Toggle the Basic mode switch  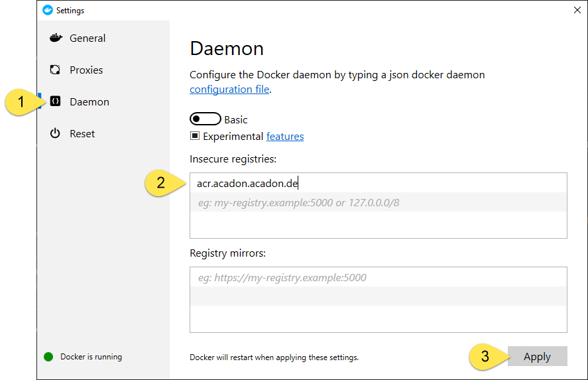pyautogui.click(x=205, y=119)
